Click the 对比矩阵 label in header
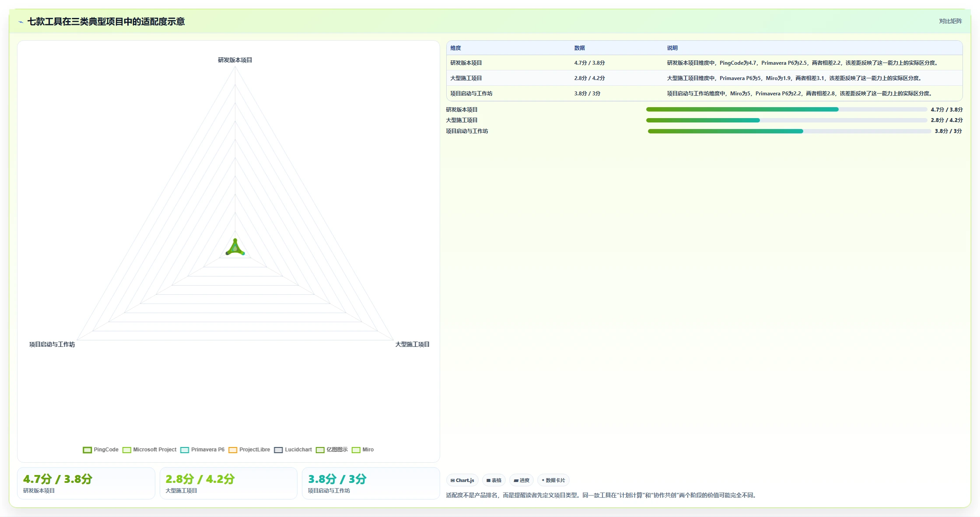The image size is (980, 517). (950, 21)
